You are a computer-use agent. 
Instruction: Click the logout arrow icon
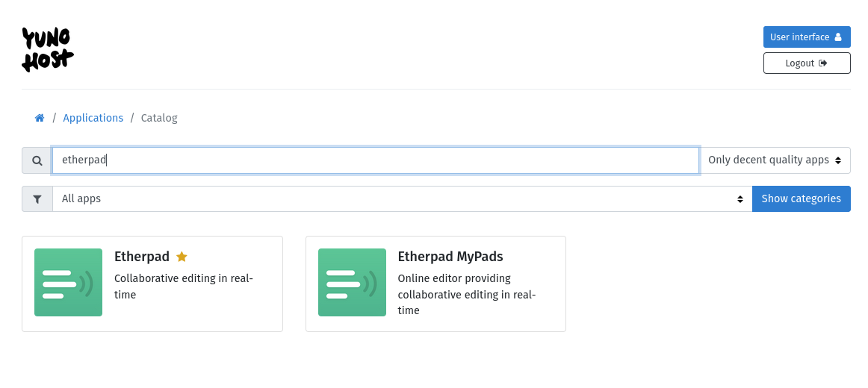click(x=823, y=63)
